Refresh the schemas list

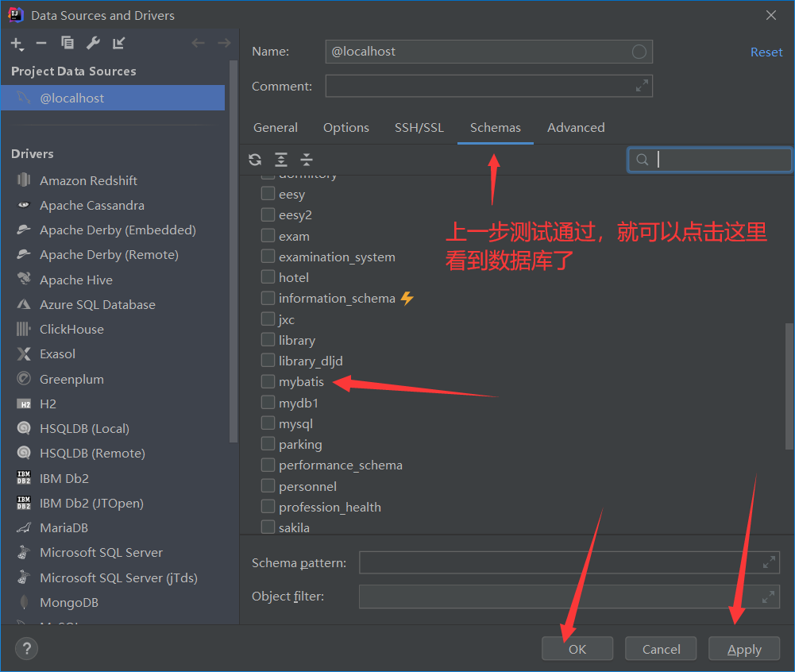[x=255, y=160]
